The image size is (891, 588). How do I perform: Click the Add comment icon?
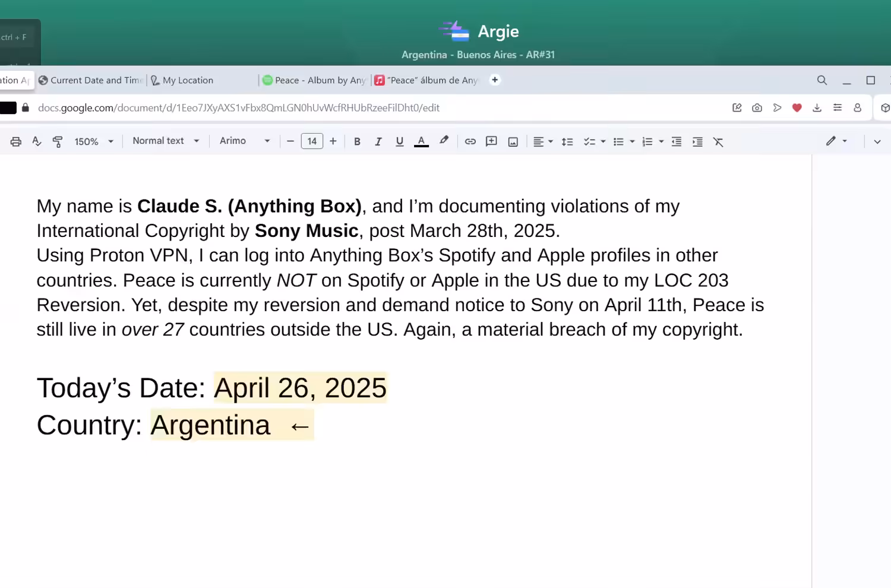tap(491, 141)
